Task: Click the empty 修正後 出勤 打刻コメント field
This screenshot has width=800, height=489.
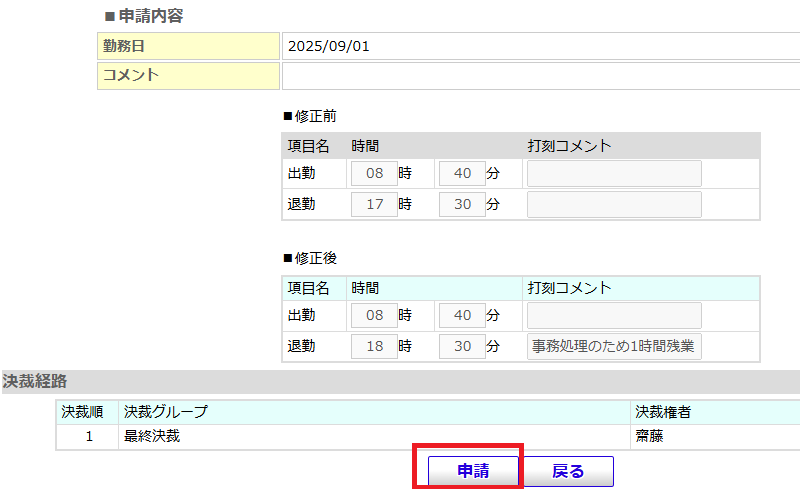Action: click(x=614, y=316)
